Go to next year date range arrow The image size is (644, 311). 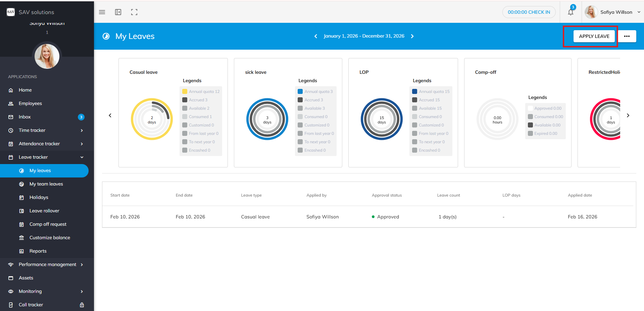coord(412,36)
